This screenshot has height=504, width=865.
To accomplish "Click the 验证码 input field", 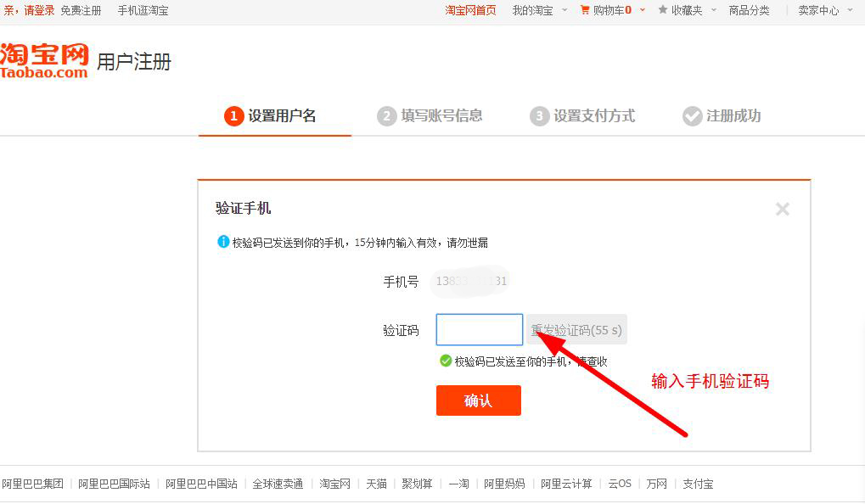I will [x=478, y=329].
